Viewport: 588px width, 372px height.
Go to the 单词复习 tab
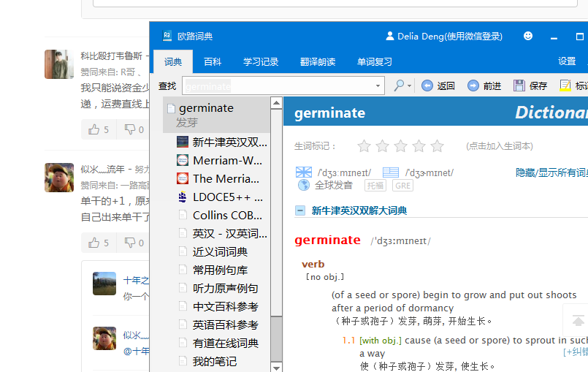pos(375,61)
